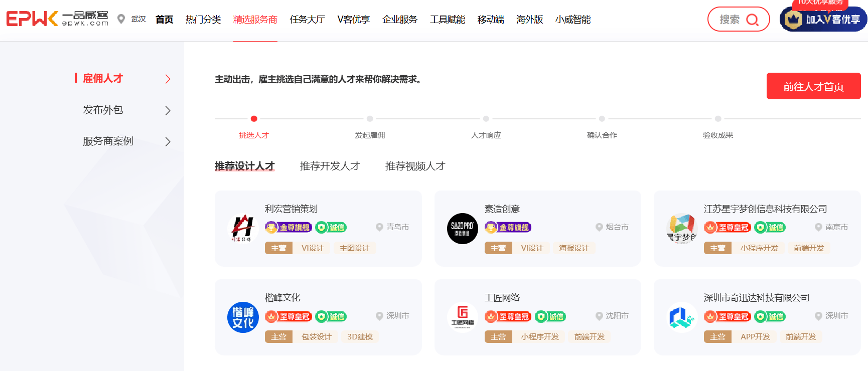Open 江苏星宇梦创 company avatar
Screen dimensions: 868x371
click(682, 228)
